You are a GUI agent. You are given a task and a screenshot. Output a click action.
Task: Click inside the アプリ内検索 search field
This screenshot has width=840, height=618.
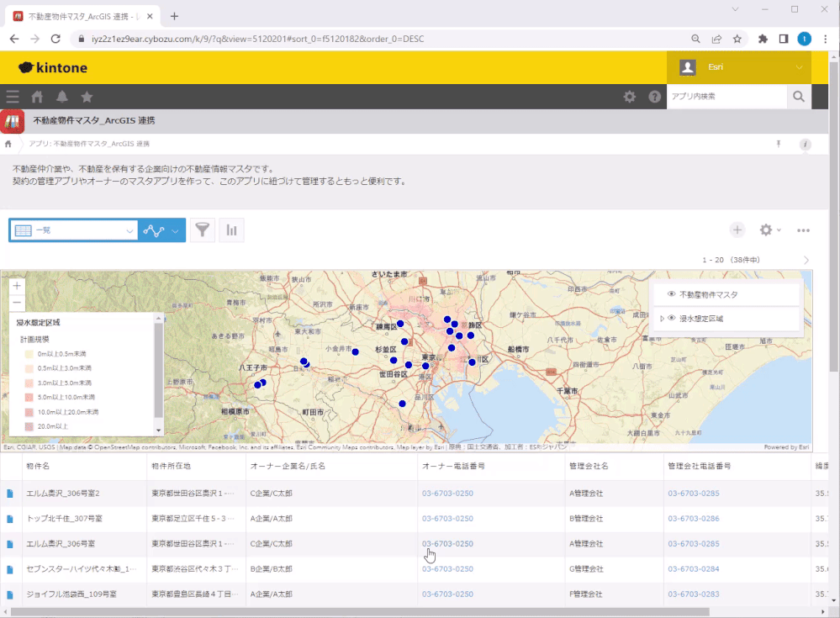(725, 97)
